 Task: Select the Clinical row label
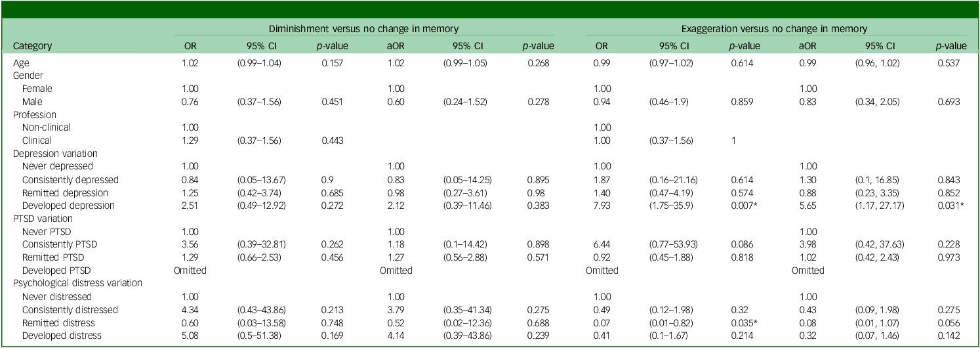[x=37, y=141]
